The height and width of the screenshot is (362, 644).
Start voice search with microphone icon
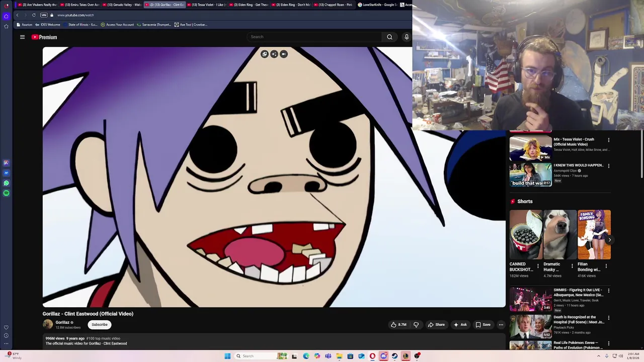pyautogui.click(x=407, y=37)
